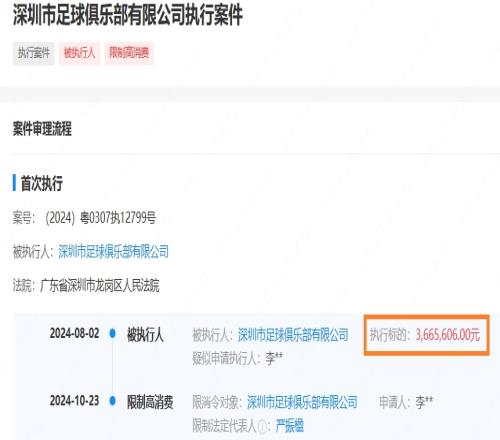This screenshot has width=500, height=440.
Task: Click the court name 广东省深圳市龙岗区人民法院
Action: (100, 285)
